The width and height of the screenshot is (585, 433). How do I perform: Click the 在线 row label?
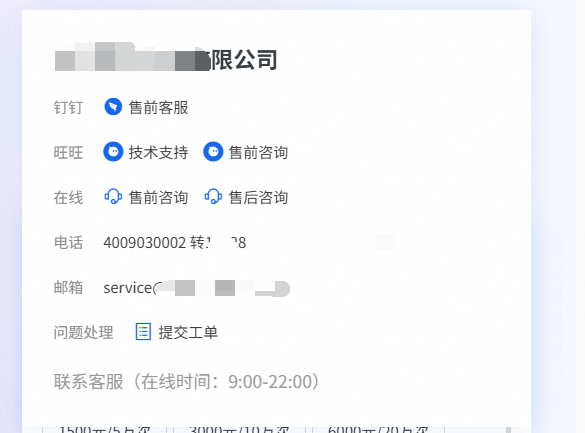[68, 197]
